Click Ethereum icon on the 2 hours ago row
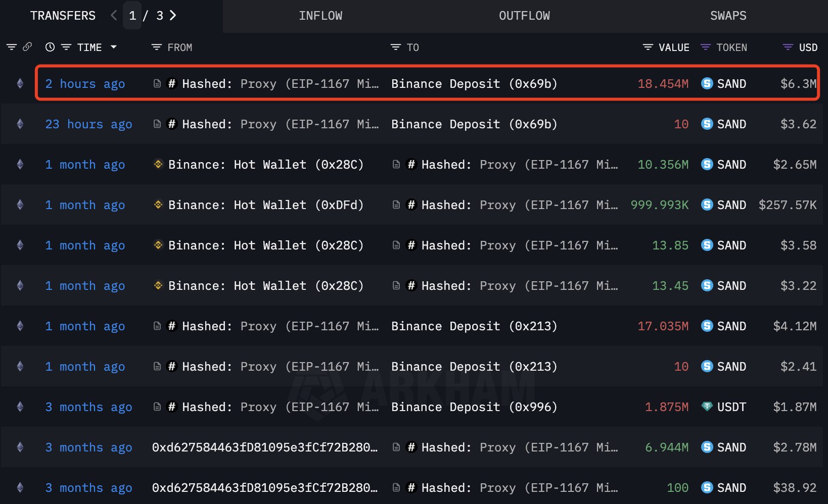 20,83
